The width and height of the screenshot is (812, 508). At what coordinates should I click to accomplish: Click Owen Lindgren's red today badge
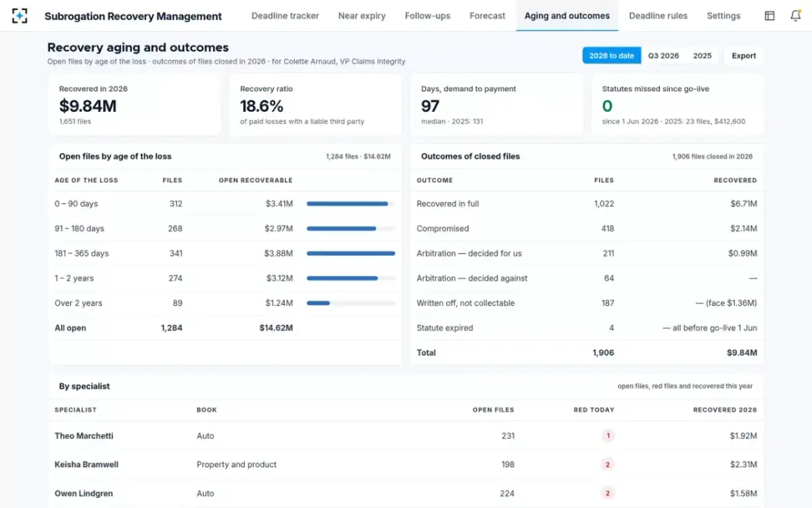pyautogui.click(x=608, y=494)
